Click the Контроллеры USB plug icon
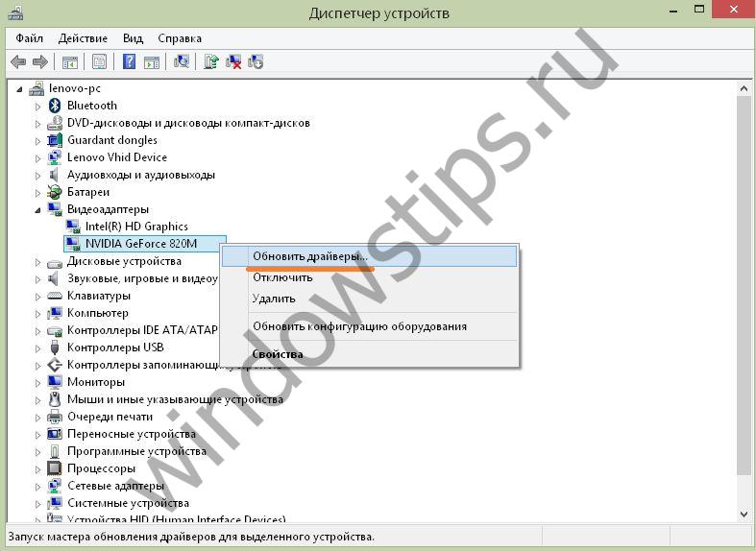This screenshot has width=756, height=551. point(55,347)
